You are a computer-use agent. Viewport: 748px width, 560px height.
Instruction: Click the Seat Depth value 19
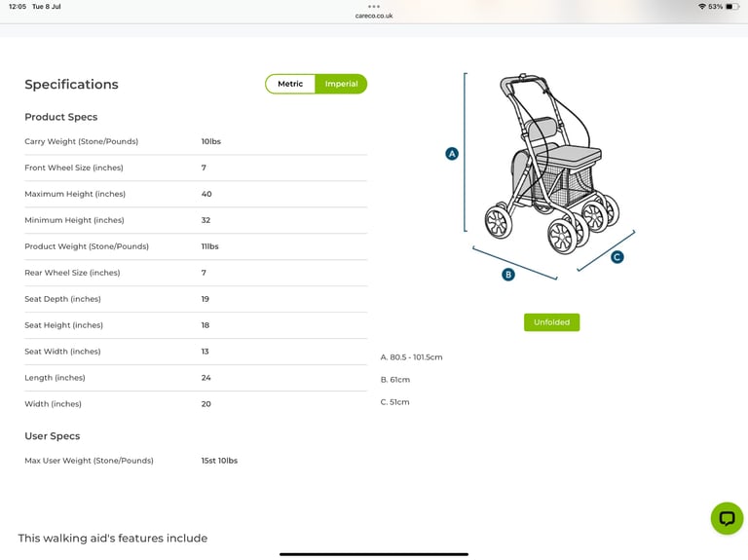[206, 299]
